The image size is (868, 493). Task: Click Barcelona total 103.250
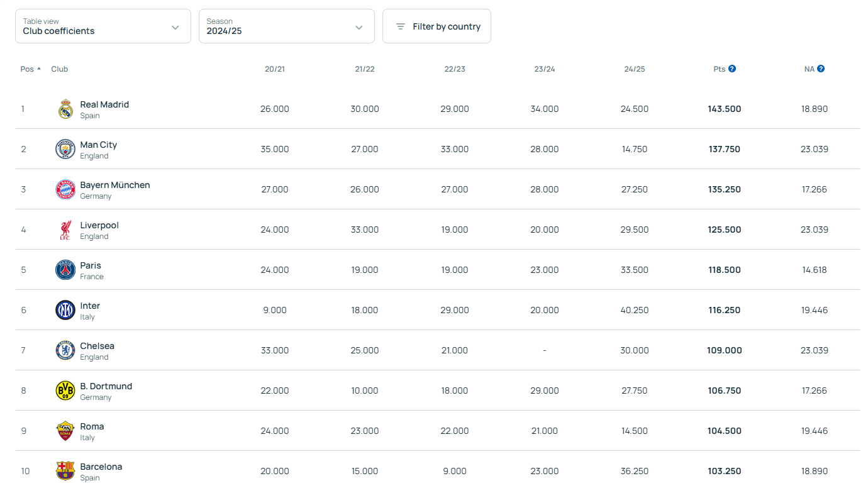click(725, 471)
